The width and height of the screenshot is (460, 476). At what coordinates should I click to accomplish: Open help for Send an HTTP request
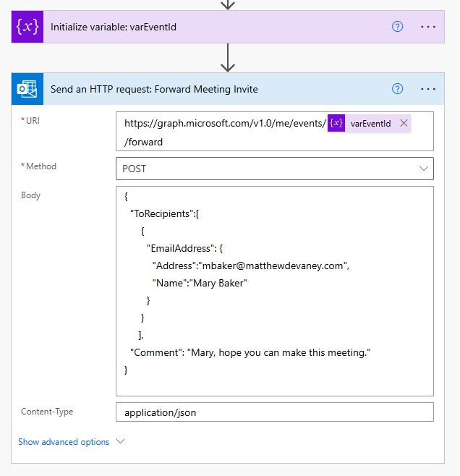tap(397, 89)
